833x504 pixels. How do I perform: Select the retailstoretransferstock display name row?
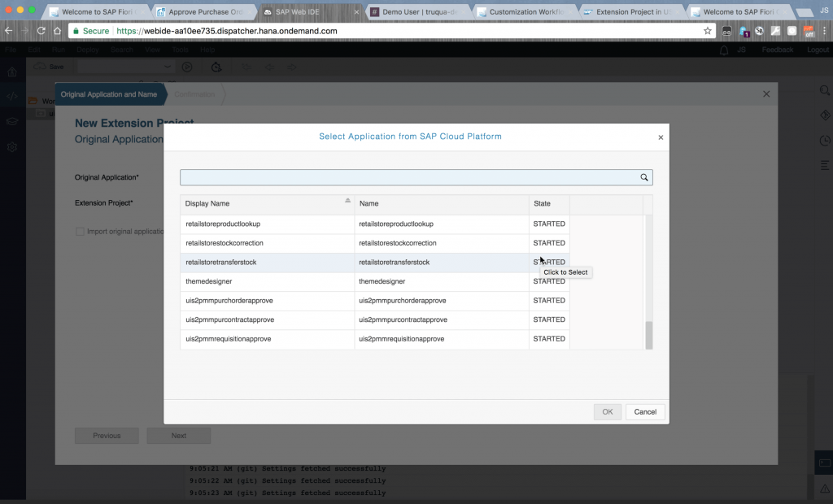tap(267, 263)
